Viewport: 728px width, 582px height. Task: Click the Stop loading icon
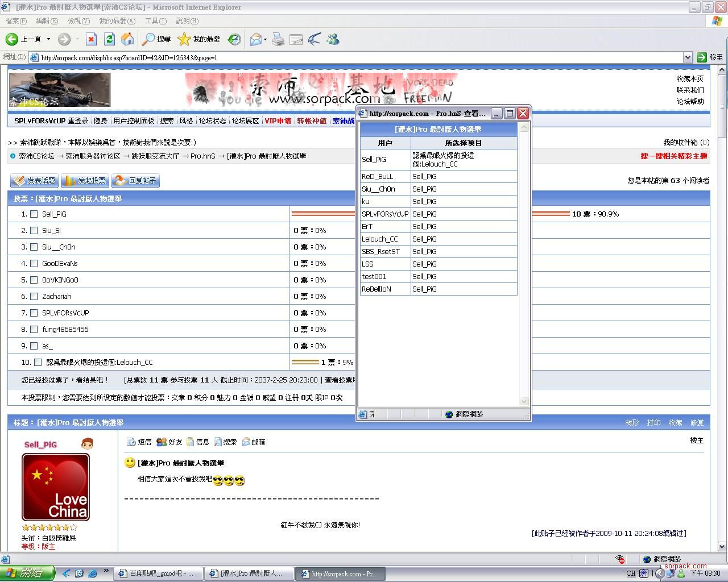(x=91, y=39)
